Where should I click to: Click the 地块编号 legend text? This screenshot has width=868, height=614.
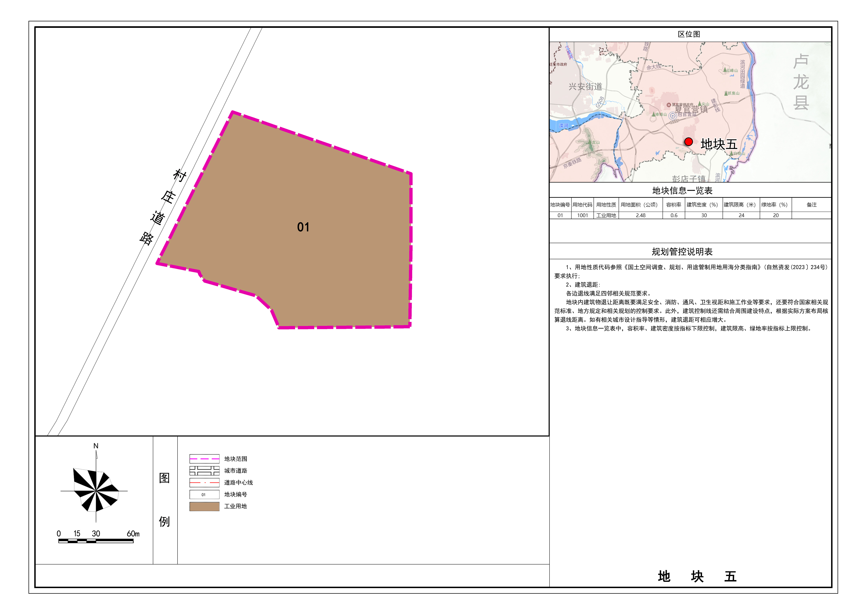pyautogui.click(x=236, y=494)
